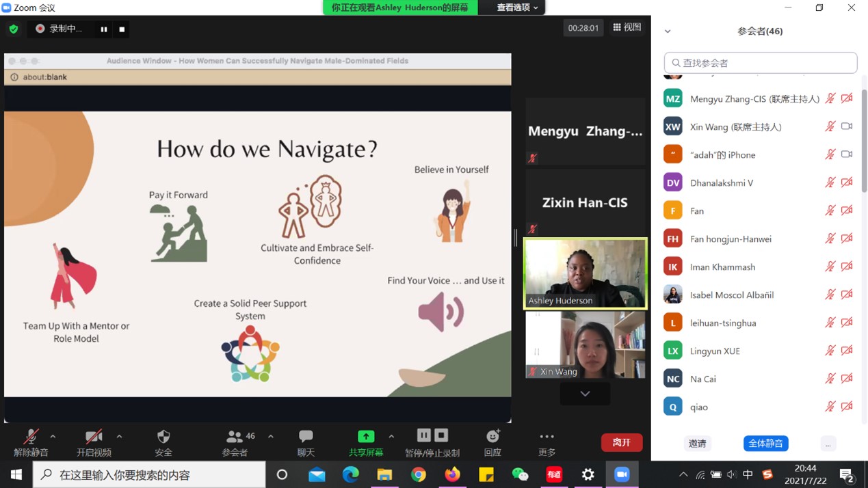Click the red 离开 leave button
Image resolution: width=868 pixels, height=488 pixels.
pos(621,443)
